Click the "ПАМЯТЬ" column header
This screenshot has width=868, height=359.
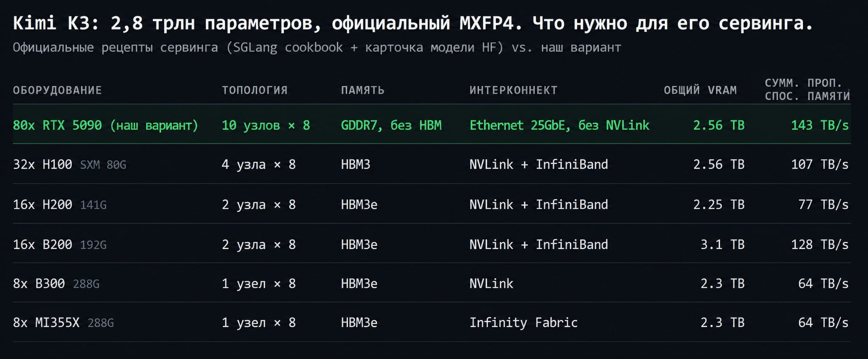pos(363,90)
